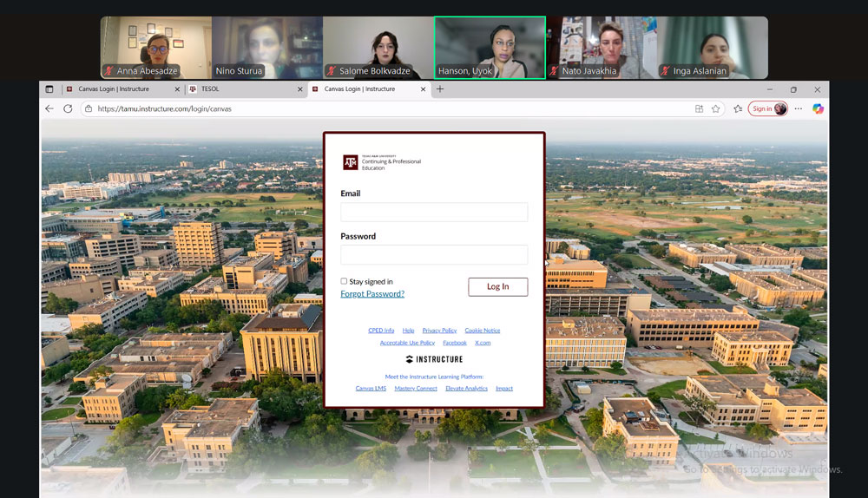Focus the Password input field
Viewport: 868px width, 498px height.
434,254
